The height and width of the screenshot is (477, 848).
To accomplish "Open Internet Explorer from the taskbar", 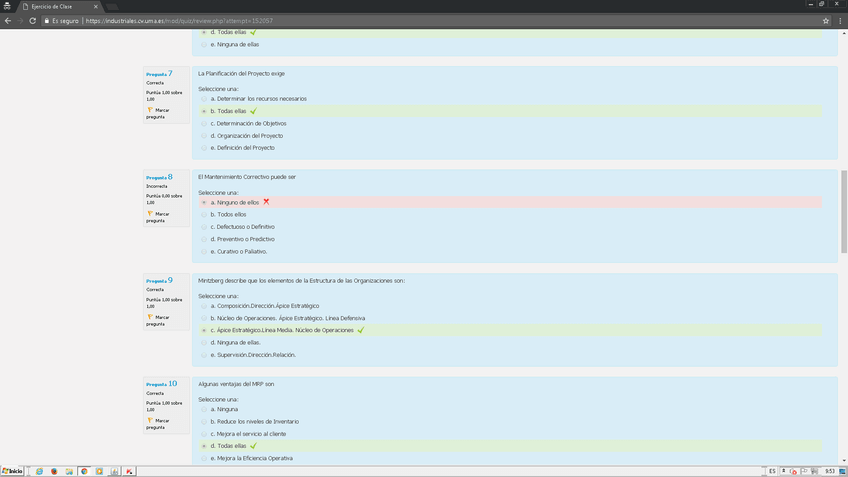I will click(x=39, y=471).
